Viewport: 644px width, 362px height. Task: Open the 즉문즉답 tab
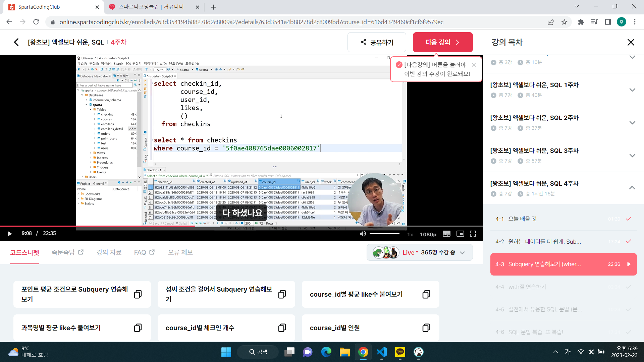click(x=67, y=252)
